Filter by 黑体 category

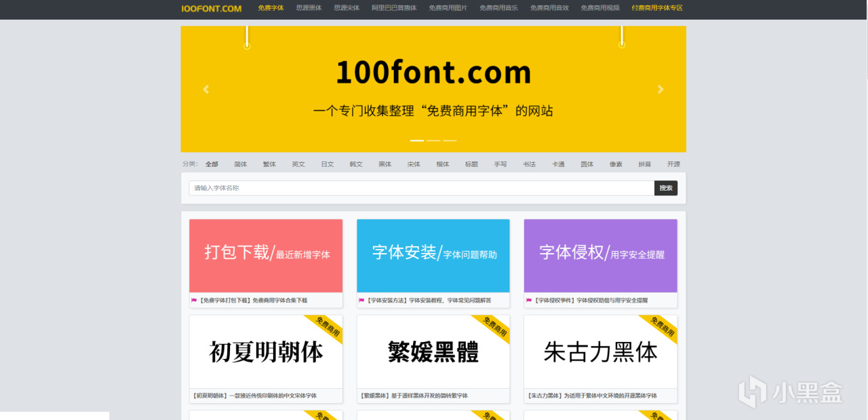click(x=385, y=164)
